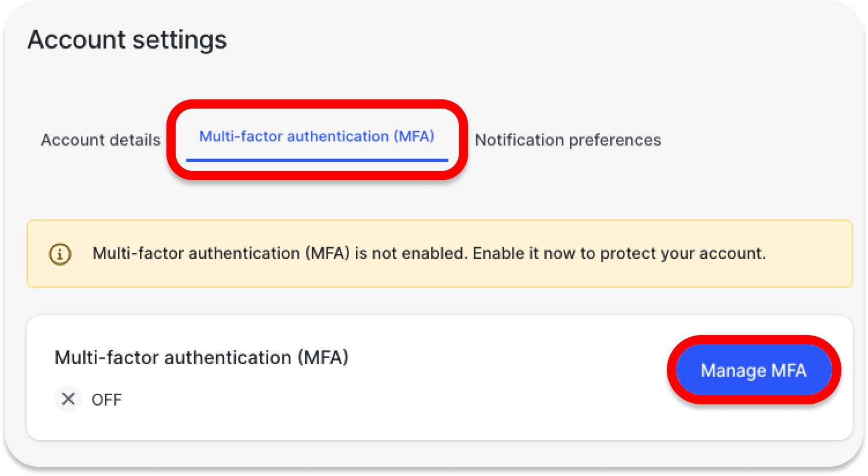Click "Enable it now to protect your account" text
The image size is (868, 476).
coord(619,253)
